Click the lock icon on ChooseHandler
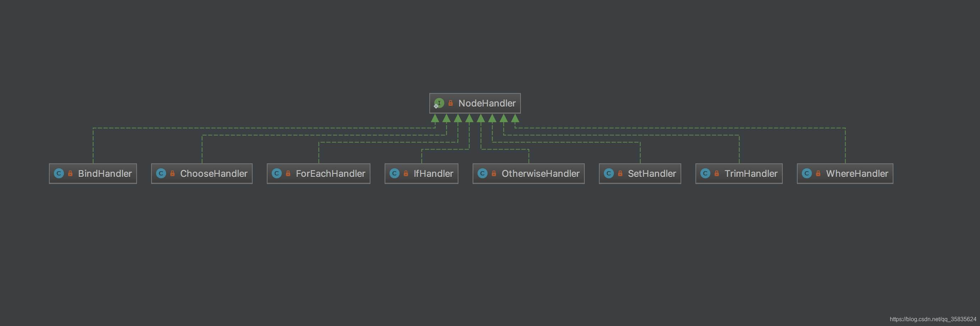 coord(172,174)
